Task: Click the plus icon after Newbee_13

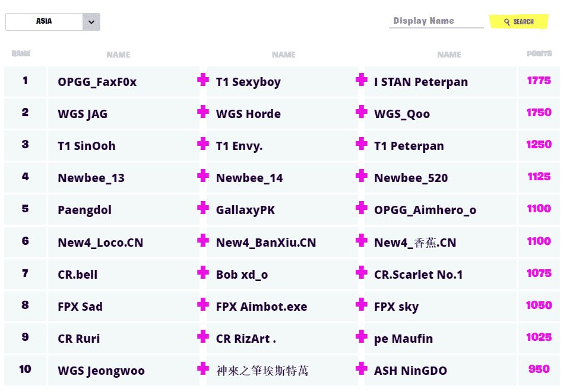Action: pyautogui.click(x=203, y=176)
